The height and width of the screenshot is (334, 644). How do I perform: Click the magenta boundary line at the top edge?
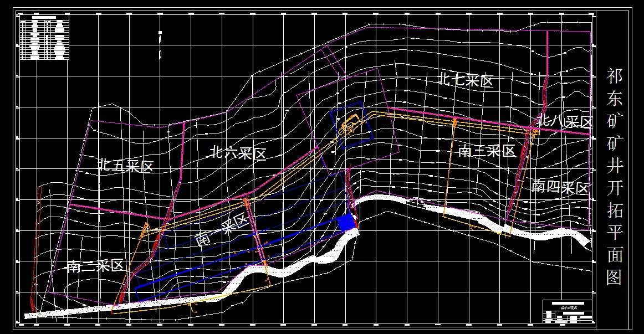[x=388, y=28]
